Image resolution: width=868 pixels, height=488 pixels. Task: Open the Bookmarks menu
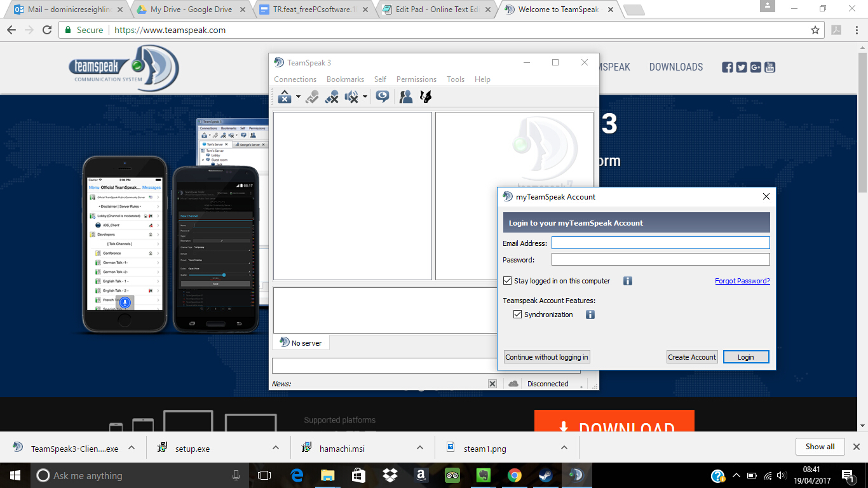click(345, 79)
